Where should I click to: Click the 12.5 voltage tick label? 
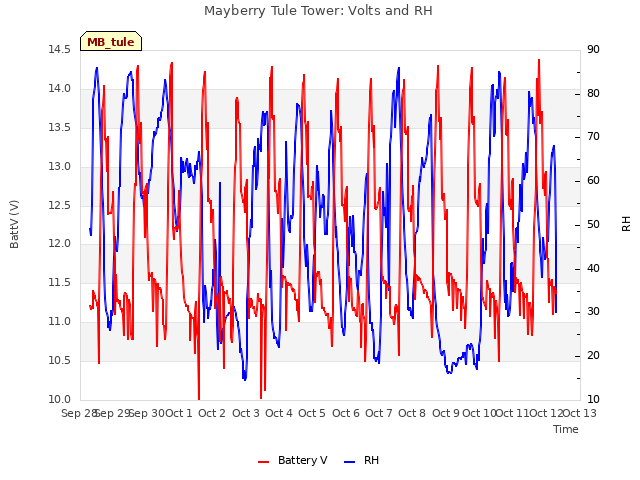[60, 205]
